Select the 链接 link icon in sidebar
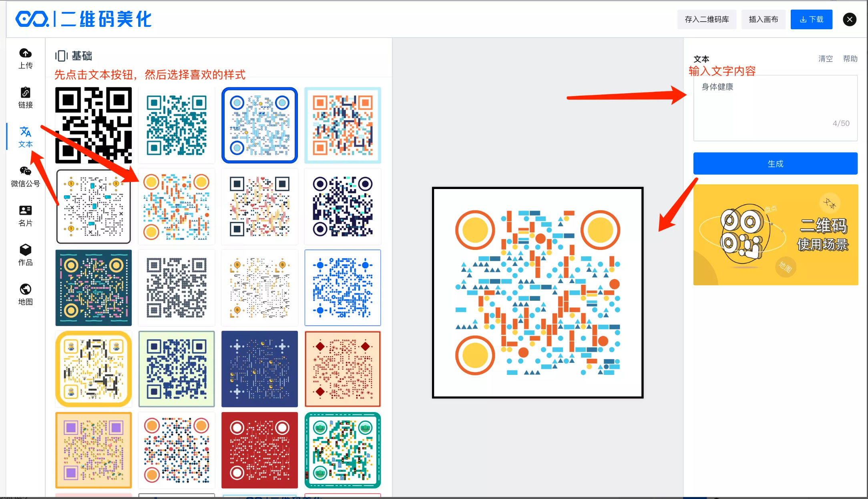The image size is (868, 499). tap(25, 98)
